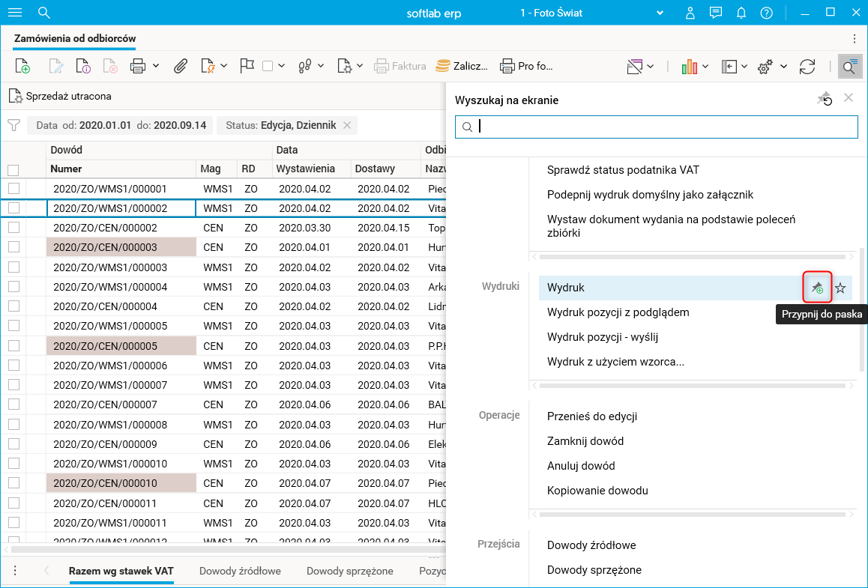
Task: Click the flag marker icon in toolbar
Action: point(247,67)
